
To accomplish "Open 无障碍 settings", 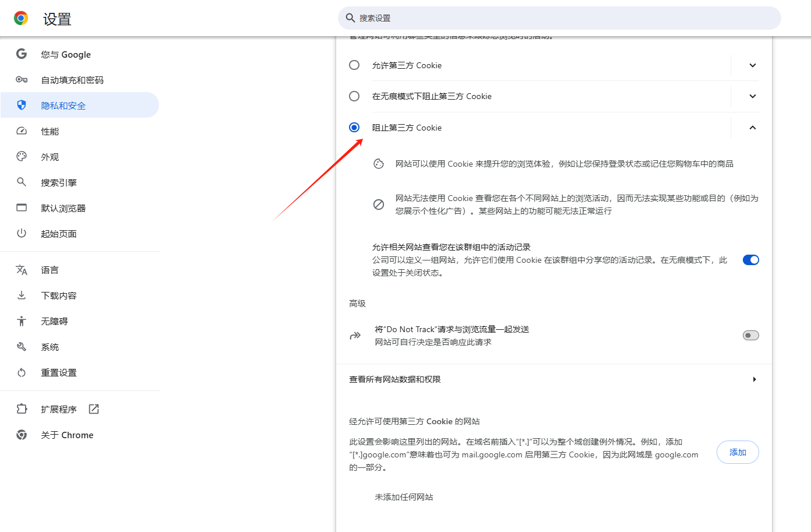I will 80,321.
